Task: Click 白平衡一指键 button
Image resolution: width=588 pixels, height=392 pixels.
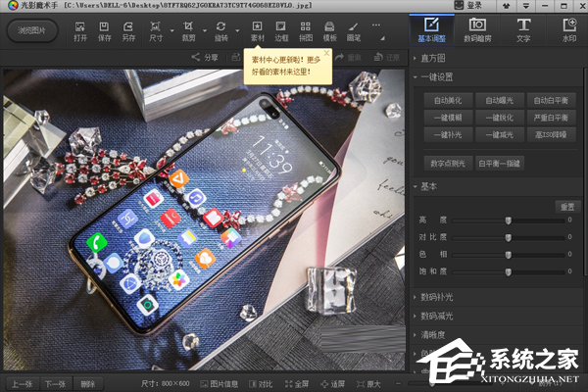Action: pyautogui.click(x=500, y=164)
